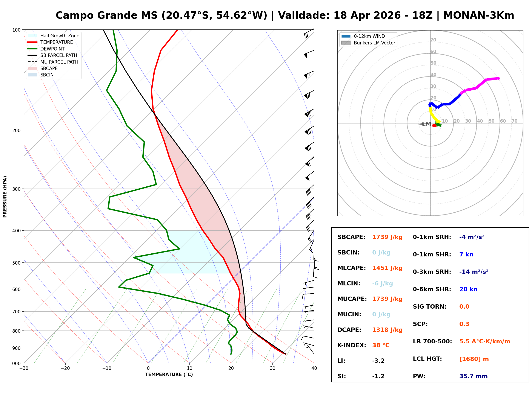
Task: Click the SB PARCEL PATH legend entry
Action: pos(32,55)
